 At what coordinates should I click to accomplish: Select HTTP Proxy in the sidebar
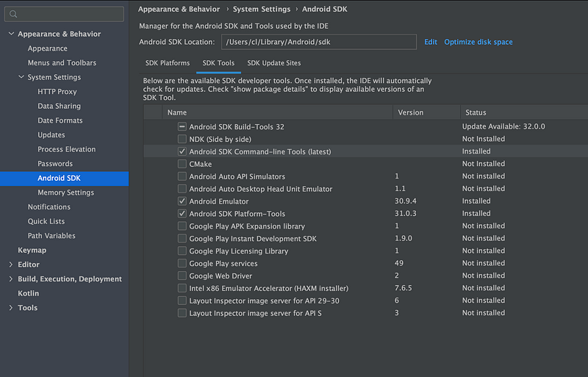(x=57, y=92)
